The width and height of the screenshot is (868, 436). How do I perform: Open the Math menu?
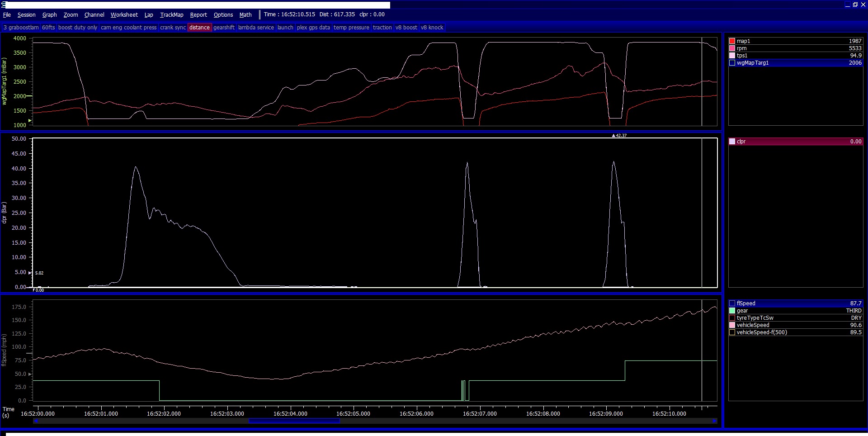[x=245, y=14]
